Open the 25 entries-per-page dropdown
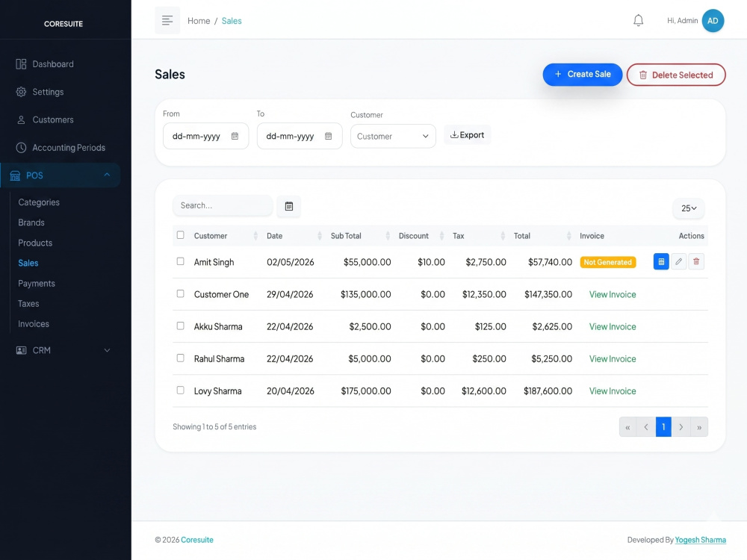 coord(689,208)
